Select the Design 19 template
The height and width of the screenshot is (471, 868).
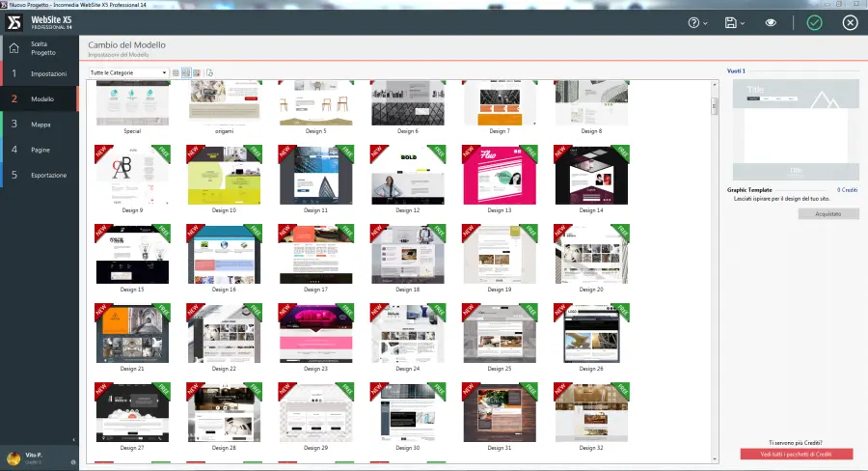pos(500,255)
